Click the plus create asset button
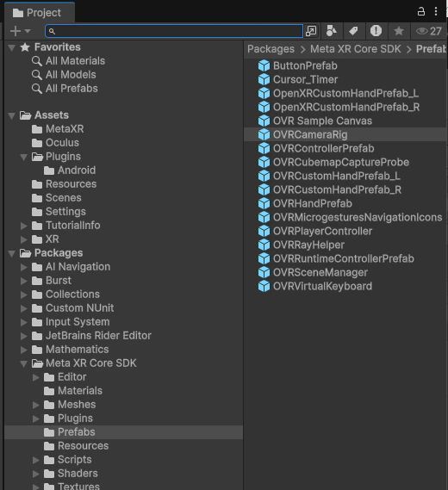Image resolution: width=448 pixels, height=490 pixels. pos(16,31)
